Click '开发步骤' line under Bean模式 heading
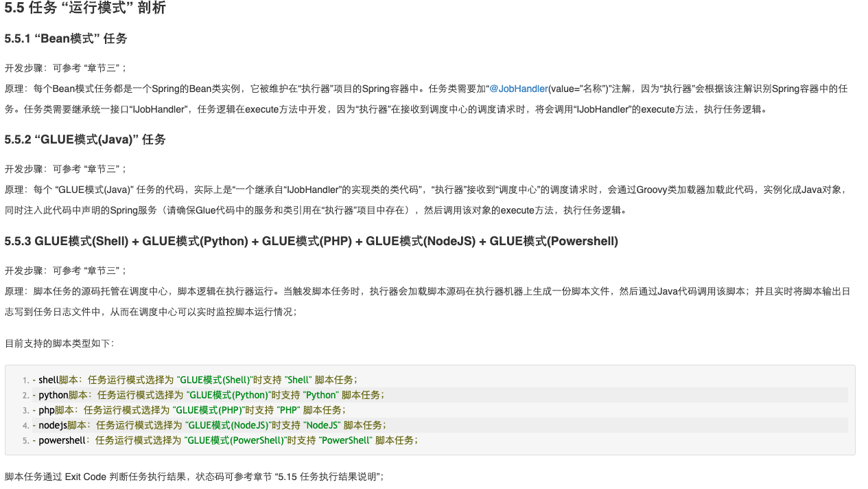The height and width of the screenshot is (489, 868). (x=66, y=68)
